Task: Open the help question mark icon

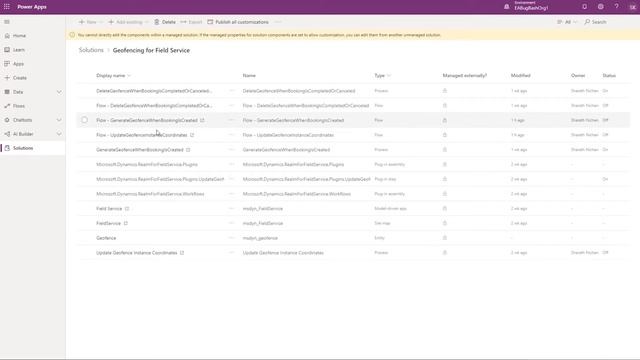Action: pos(616,7)
